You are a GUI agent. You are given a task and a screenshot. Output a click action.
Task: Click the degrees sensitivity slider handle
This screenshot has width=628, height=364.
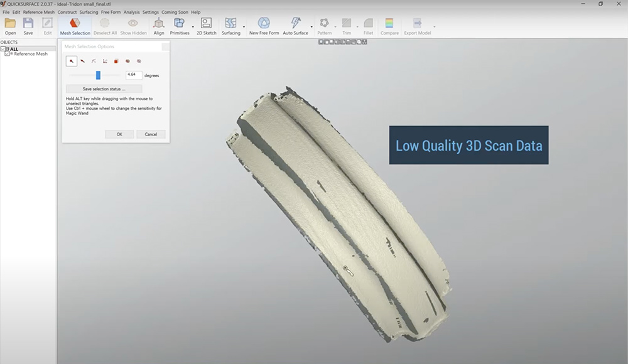point(98,75)
